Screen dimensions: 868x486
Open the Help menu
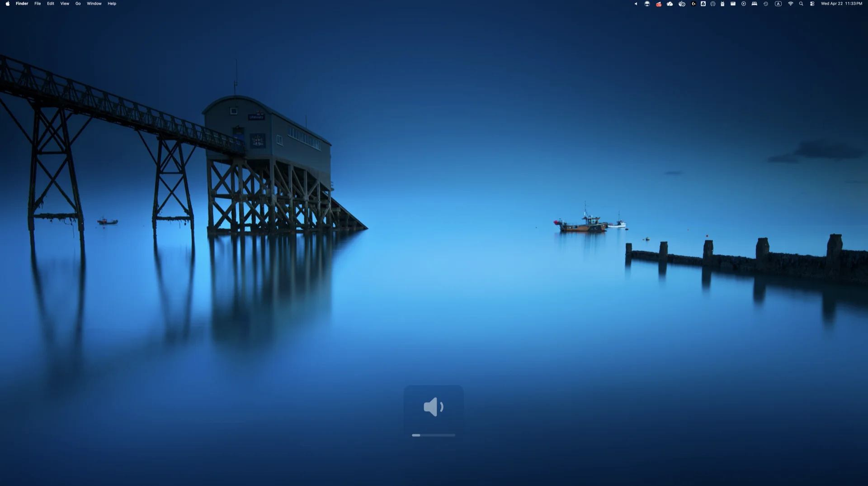[111, 4]
